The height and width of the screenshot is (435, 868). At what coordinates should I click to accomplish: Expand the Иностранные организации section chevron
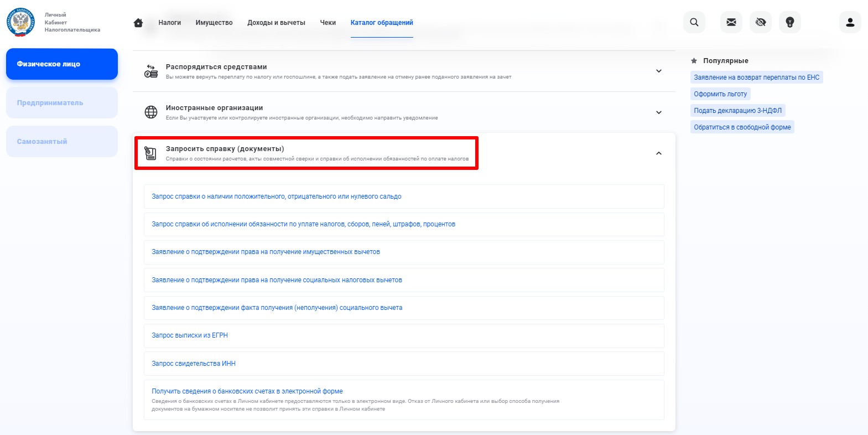658,112
